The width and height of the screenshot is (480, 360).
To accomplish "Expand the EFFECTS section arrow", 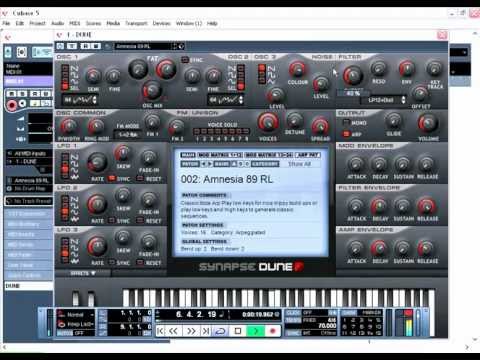I will pyautogui.click(x=93, y=273).
